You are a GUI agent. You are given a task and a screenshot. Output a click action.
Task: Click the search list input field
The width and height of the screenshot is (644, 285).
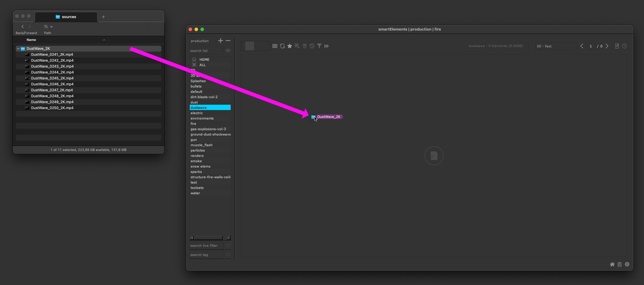click(206, 51)
